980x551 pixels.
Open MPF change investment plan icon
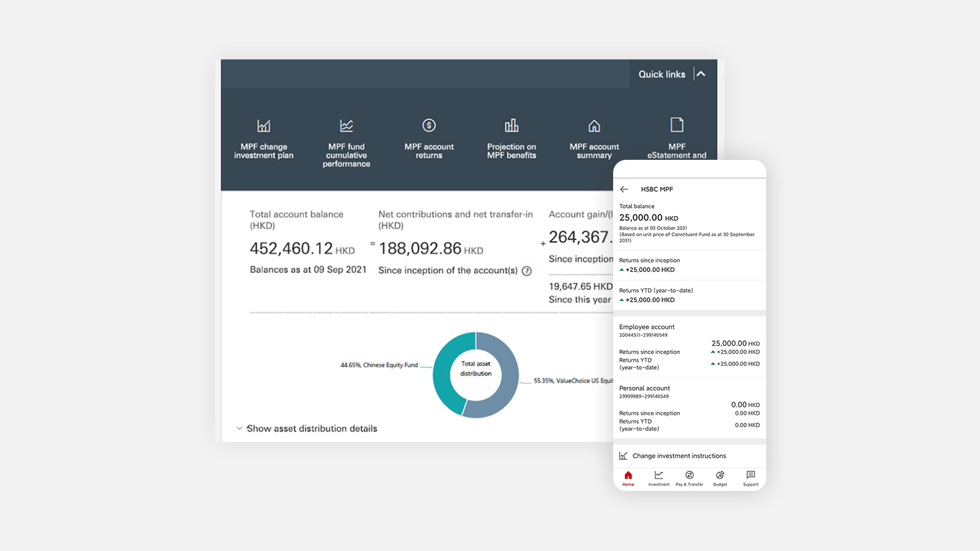click(263, 126)
